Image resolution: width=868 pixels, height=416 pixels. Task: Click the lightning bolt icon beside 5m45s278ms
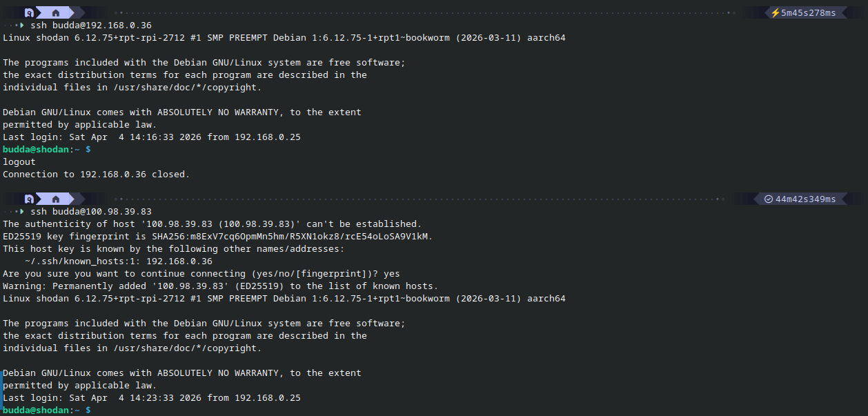[x=776, y=13]
